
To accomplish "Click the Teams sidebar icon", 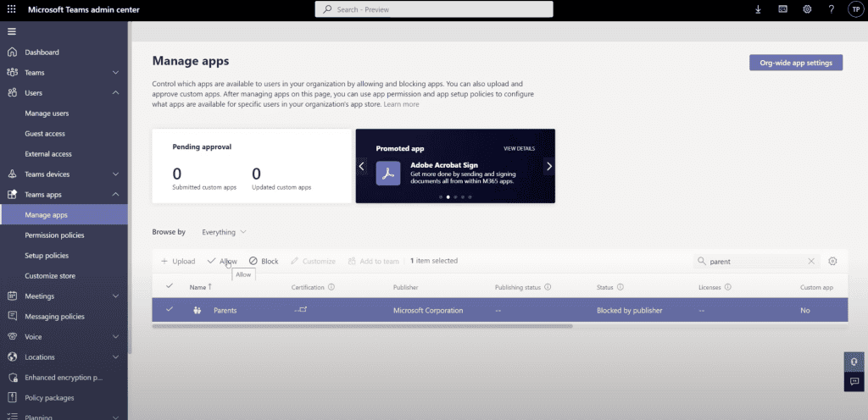I will [12, 72].
